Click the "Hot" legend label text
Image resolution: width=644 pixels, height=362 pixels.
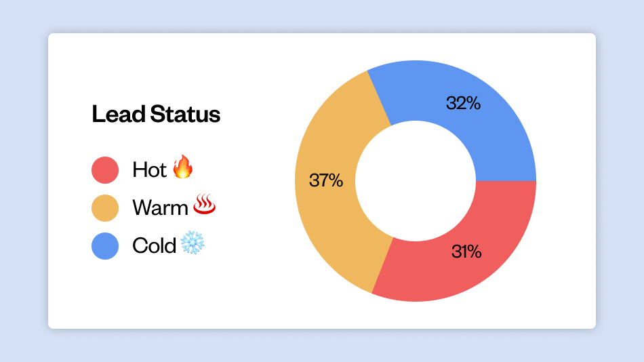[149, 169]
